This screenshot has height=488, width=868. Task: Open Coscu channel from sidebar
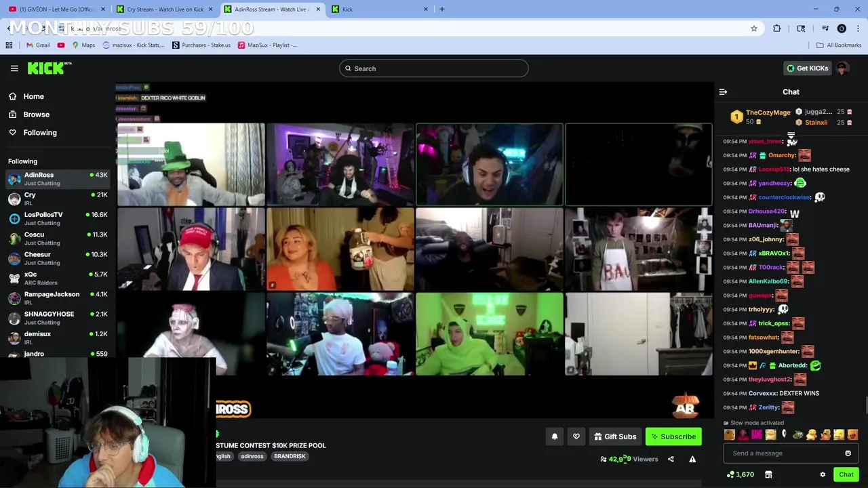[58, 239]
